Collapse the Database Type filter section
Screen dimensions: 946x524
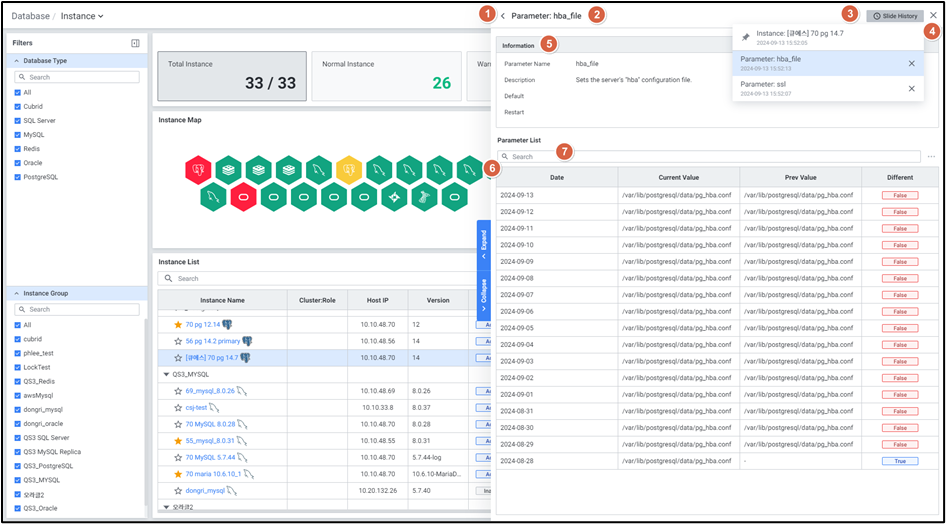[x=17, y=61]
